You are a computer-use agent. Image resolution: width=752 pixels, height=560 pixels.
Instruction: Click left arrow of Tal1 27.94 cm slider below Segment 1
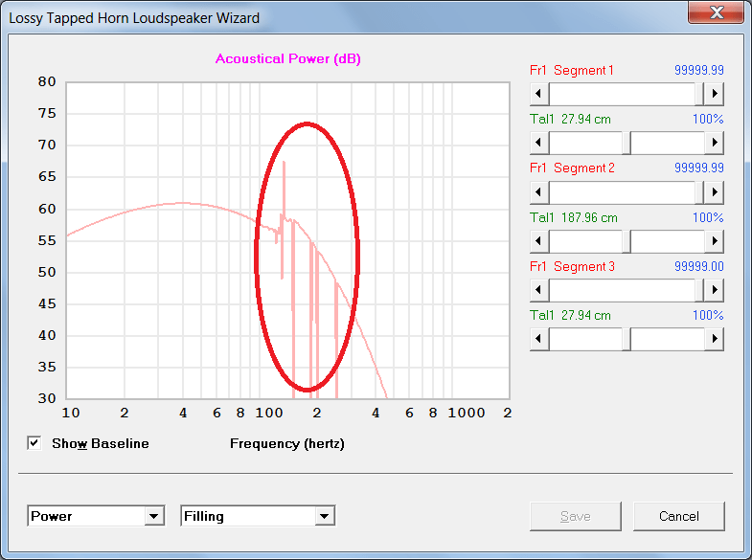(539, 143)
